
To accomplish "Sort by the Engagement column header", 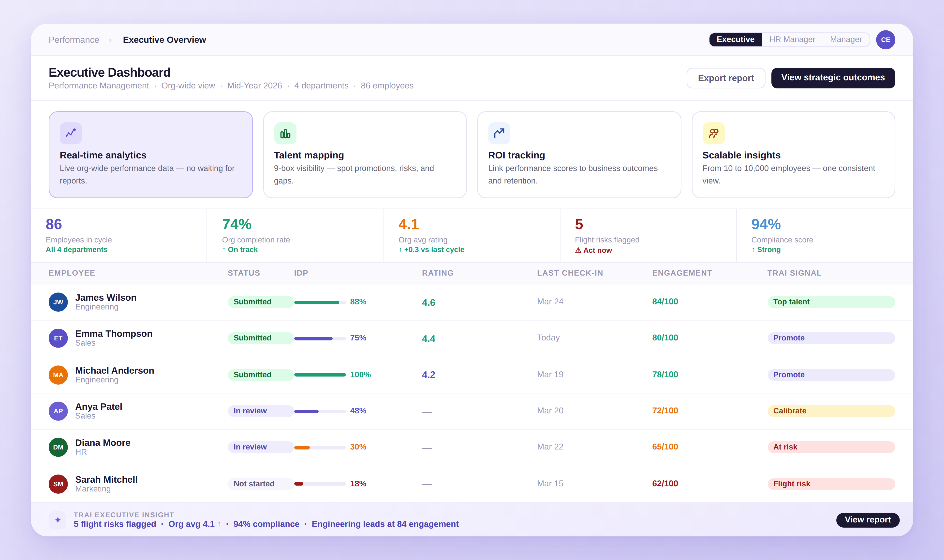I will (x=681, y=273).
